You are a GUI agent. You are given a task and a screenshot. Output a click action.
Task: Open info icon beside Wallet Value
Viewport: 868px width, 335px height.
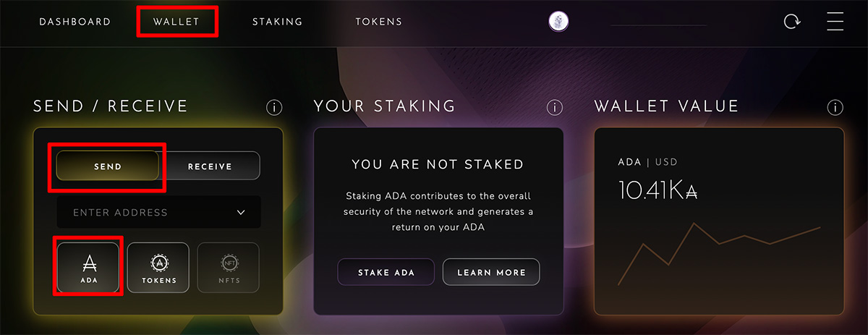(835, 108)
